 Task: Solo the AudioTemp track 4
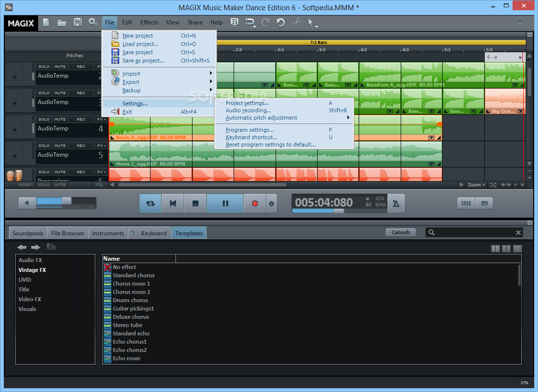(44, 119)
